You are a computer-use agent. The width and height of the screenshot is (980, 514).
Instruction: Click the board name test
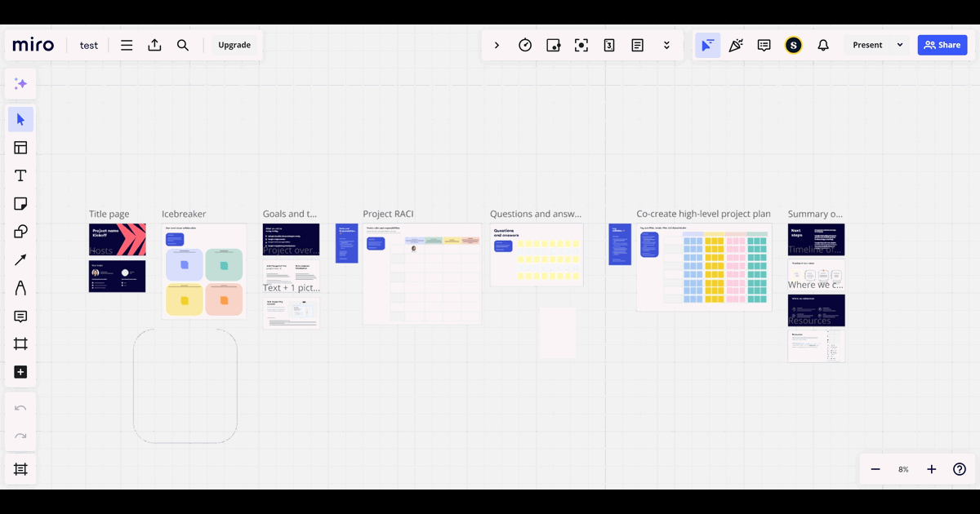coord(89,45)
